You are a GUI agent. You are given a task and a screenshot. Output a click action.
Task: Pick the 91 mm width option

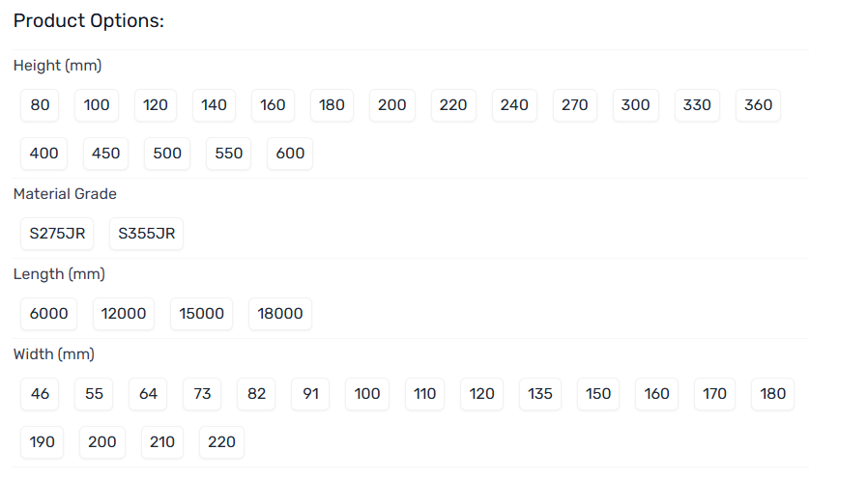pyautogui.click(x=310, y=394)
